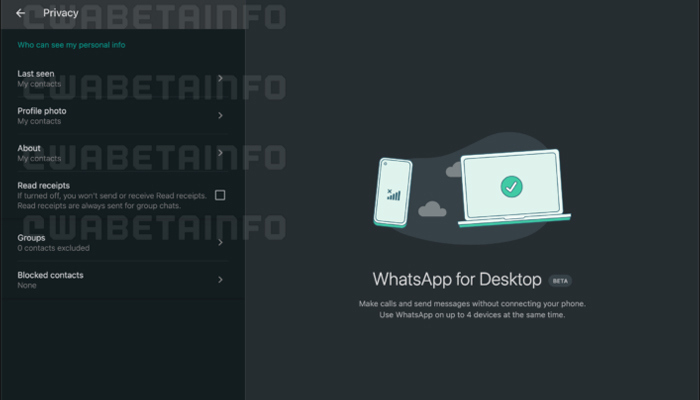
Task: Go back using the Privacy arrow
Action: 21,13
